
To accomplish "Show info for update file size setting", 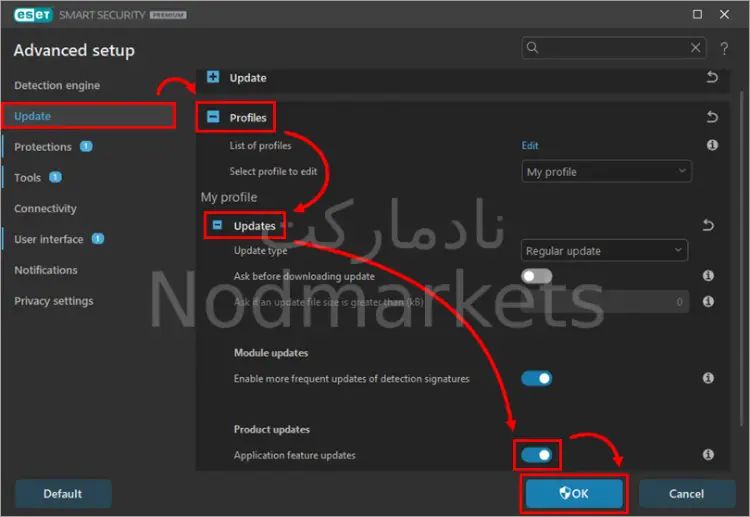I will tap(708, 301).
